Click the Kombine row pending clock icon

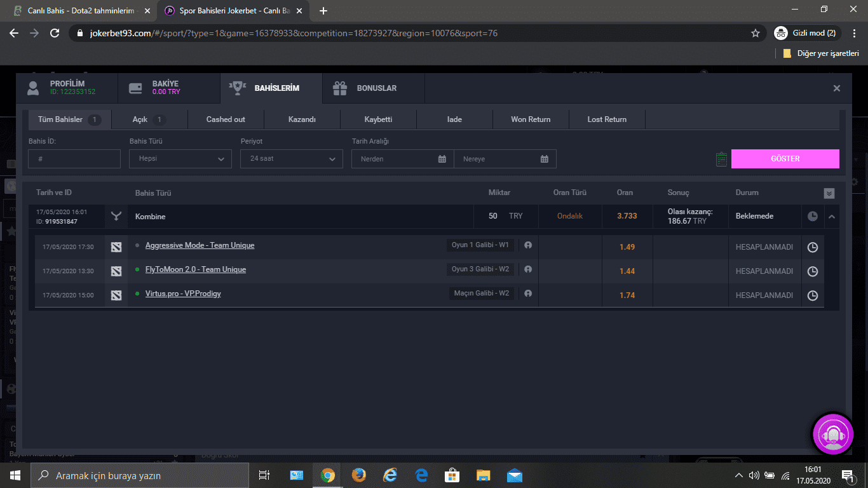813,216
